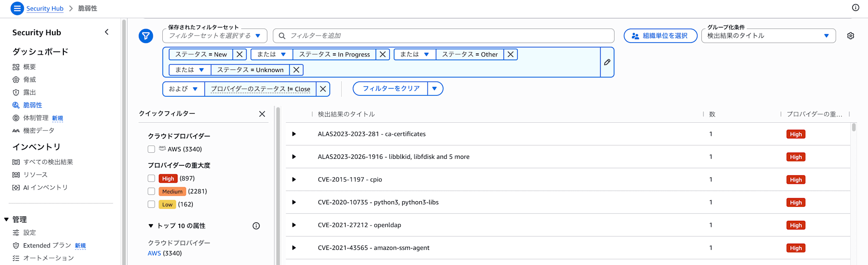The width and height of the screenshot is (868, 265).
Task: Click the ステータス = Other filter chip
Action: [470, 54]
